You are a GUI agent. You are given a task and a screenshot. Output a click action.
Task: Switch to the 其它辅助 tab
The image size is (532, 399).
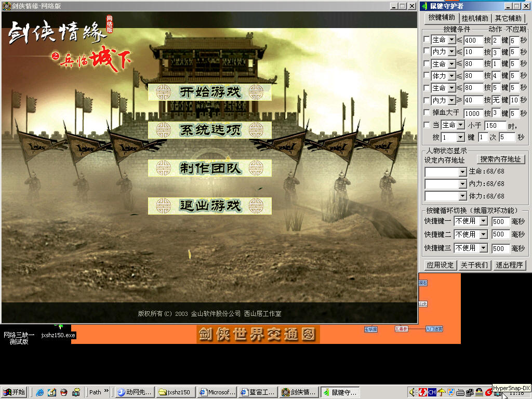pyautogui.click(x=508, y=18)
